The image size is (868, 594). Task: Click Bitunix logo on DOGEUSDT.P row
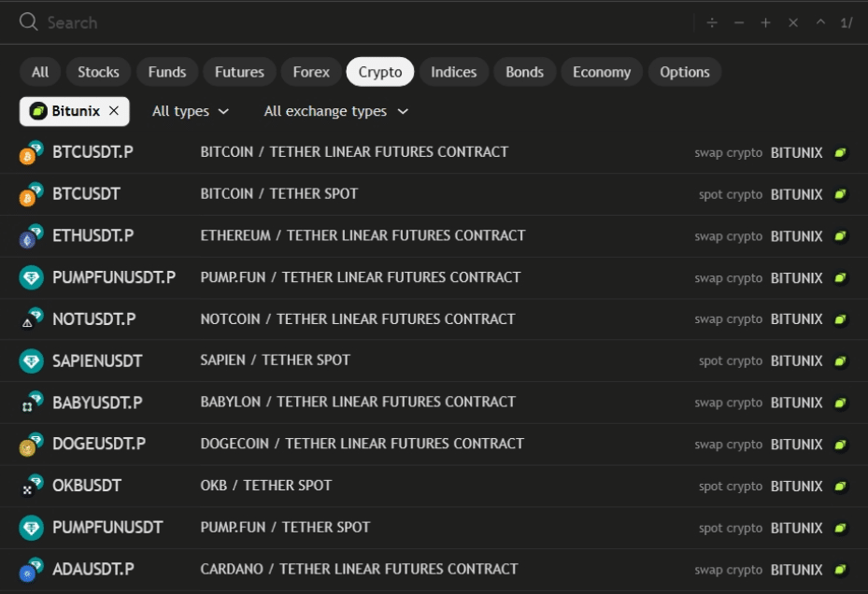point(840,445)
